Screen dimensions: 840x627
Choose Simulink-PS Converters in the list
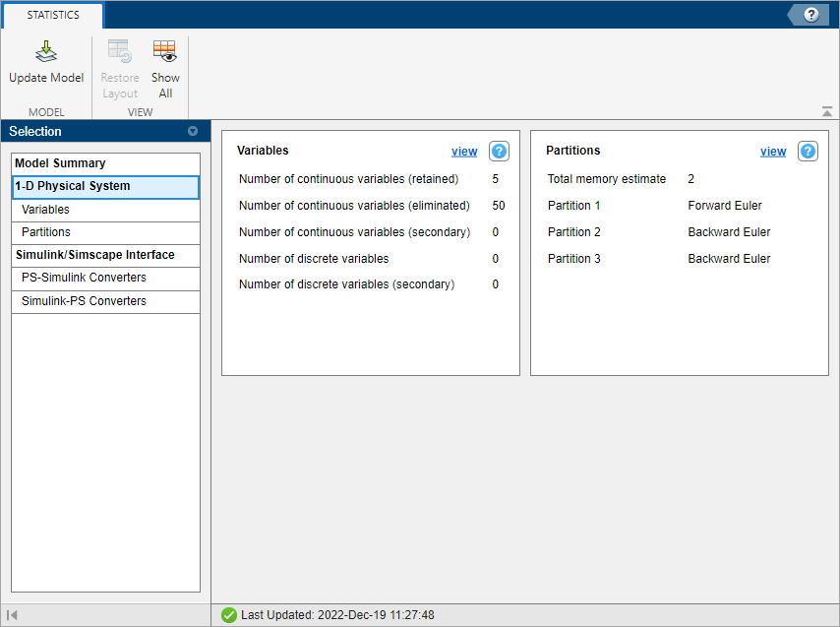tap(84, 301)
